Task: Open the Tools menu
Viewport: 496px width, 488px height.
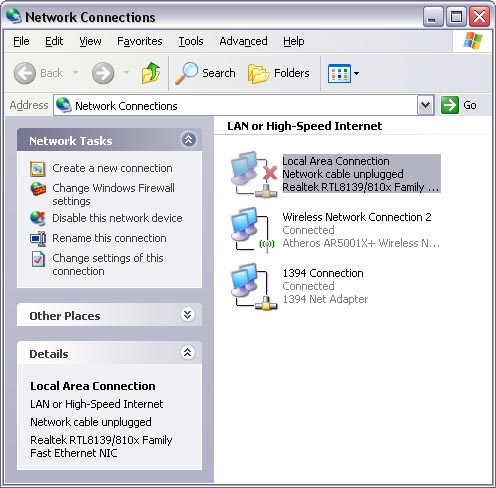Action: point(191,41)
